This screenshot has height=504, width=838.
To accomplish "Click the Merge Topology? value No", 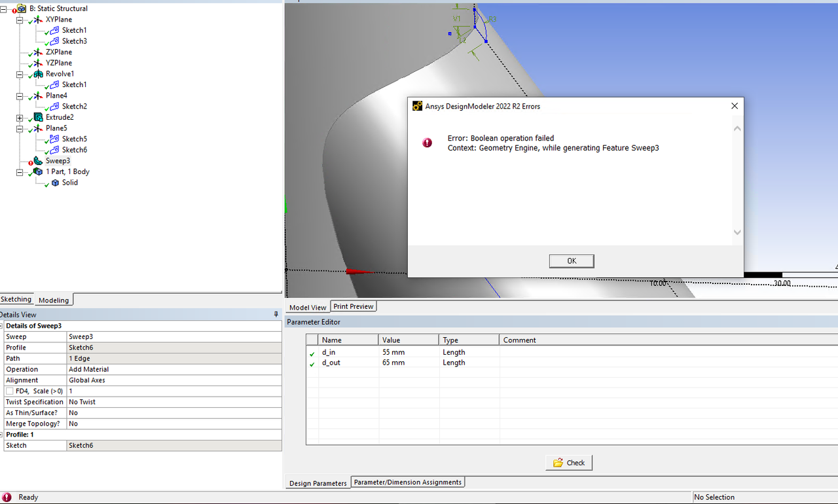I will 174,423.
